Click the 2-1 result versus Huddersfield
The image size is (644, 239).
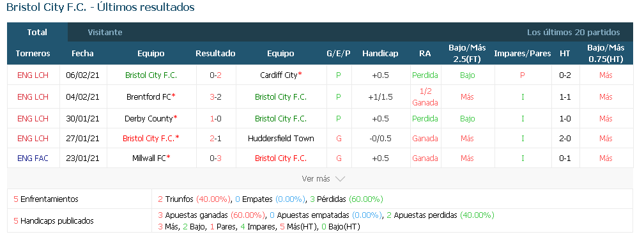215,139
